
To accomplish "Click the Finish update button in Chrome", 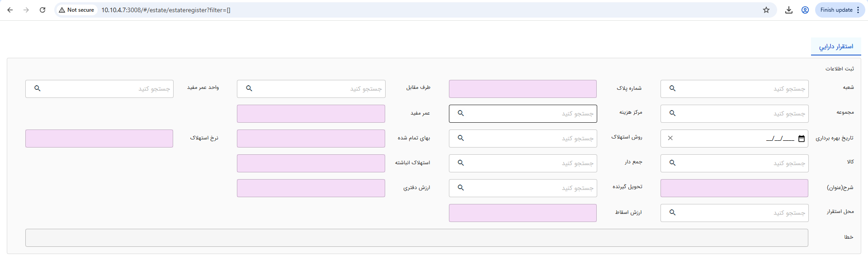I will [x=836, y=10].
